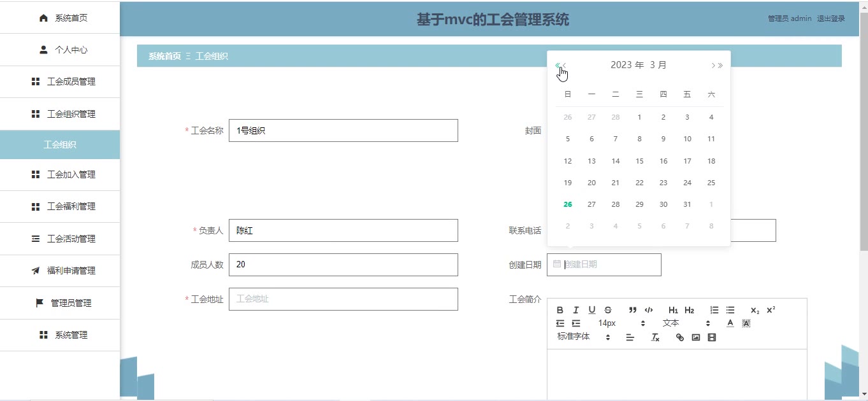This screenshot has height=401, width=868.
Task: Insert a hyperlink in the editor
Action: tap(680, 337)
